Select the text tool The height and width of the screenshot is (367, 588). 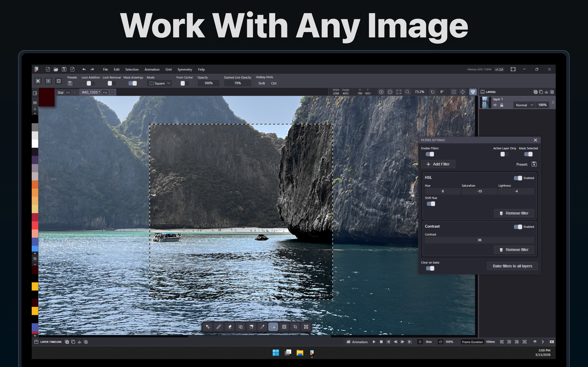pyautogui.click(x=306, y=327)
